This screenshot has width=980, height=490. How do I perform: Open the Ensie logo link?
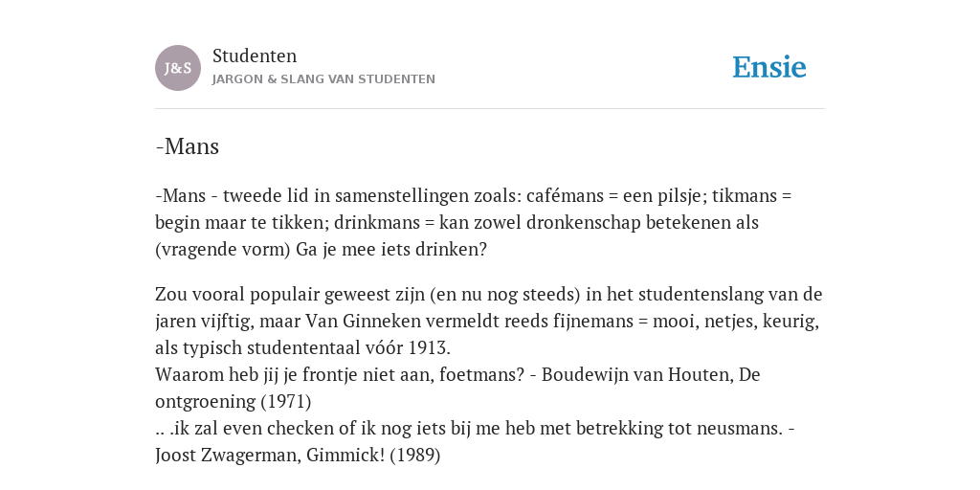(x=768, y=68)
